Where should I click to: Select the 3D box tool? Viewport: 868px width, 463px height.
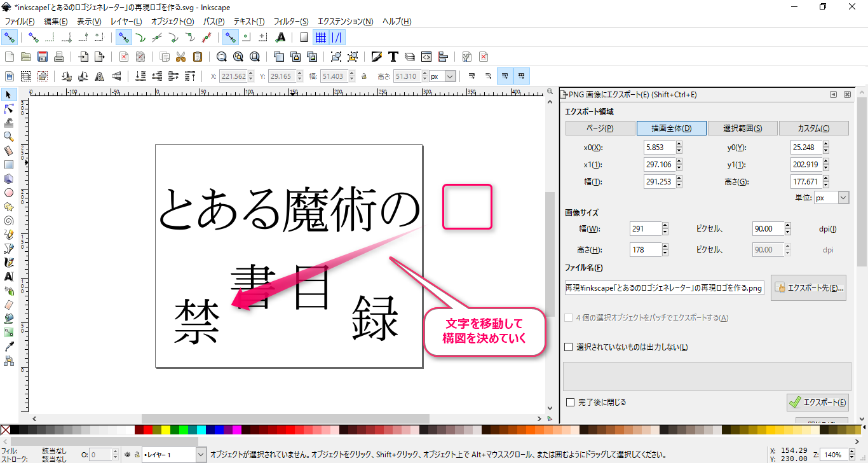9,179
